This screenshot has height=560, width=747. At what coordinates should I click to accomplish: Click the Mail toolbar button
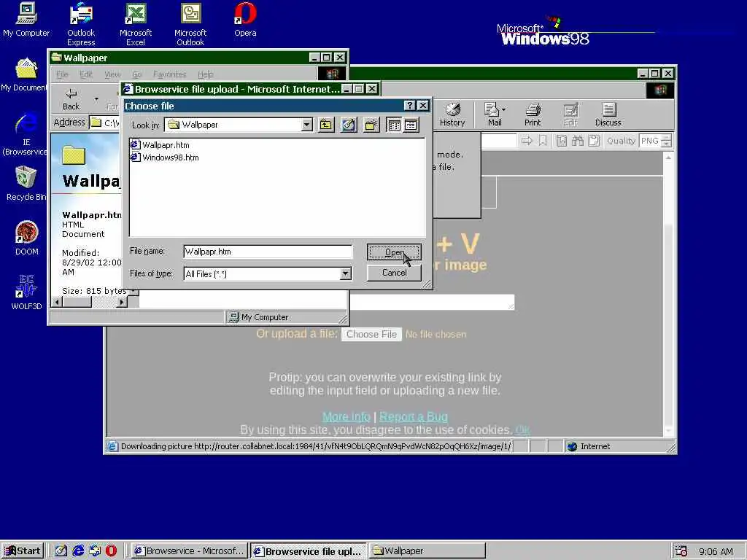pyautogui.click(x=495, y=114)
